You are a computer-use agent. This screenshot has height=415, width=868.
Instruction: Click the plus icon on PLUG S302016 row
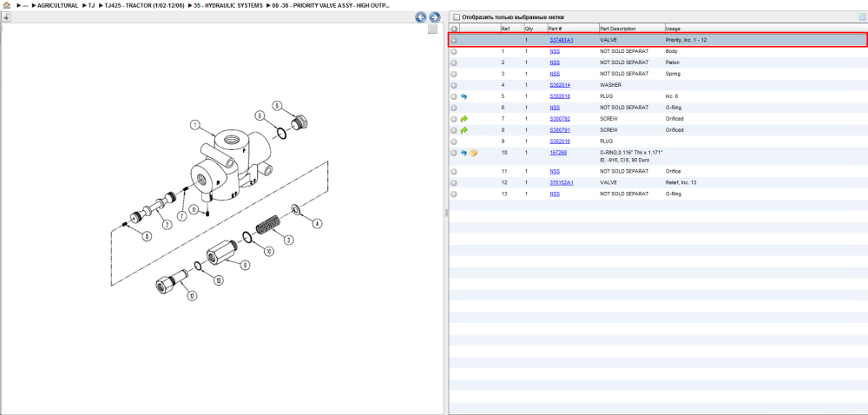pyautogui.click(x=454, y=142)
